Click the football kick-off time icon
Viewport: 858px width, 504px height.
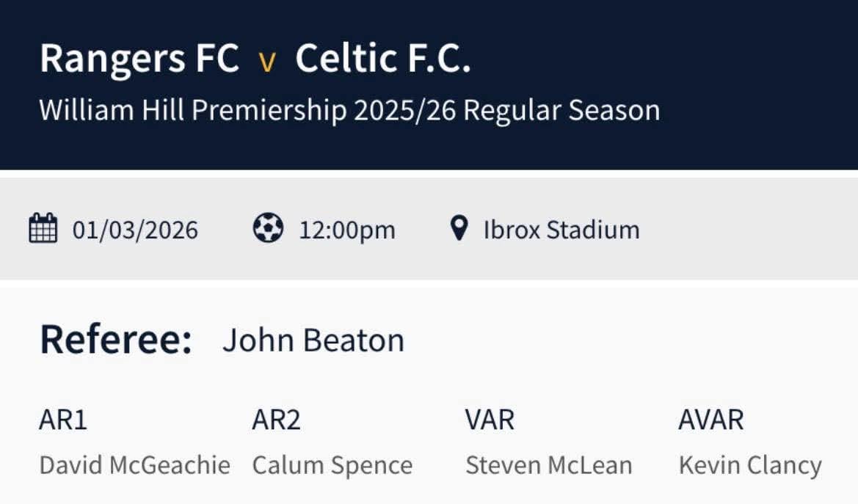268,229
